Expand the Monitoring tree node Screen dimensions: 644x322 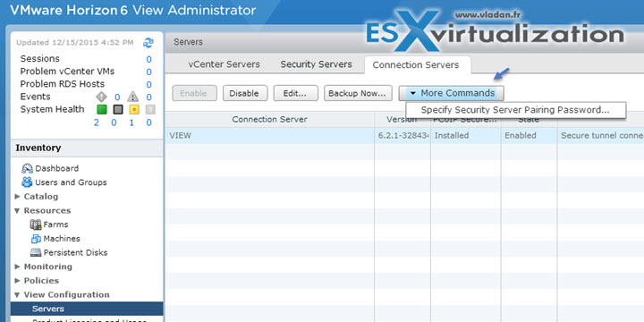17,267
